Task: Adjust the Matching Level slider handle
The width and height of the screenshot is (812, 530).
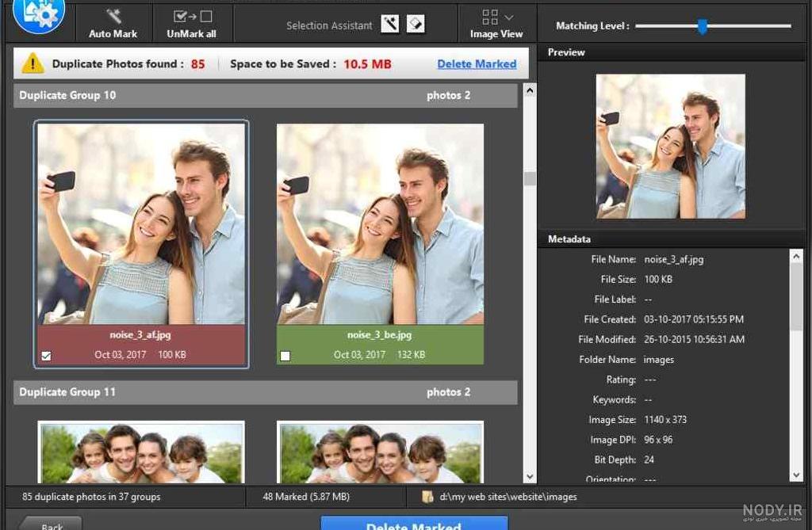Action: [703, 26]
